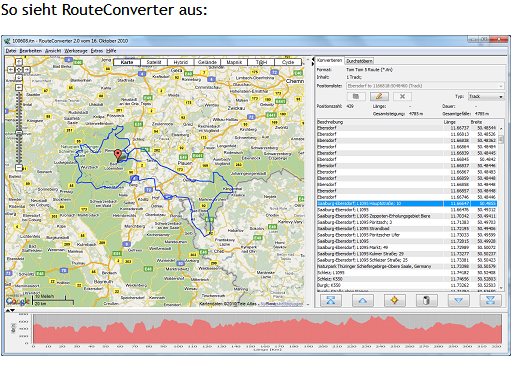The height and width of the screenshot is (381, 524).
Task: Click the positions list scroll-up arrow
Action: click(501, 128)
